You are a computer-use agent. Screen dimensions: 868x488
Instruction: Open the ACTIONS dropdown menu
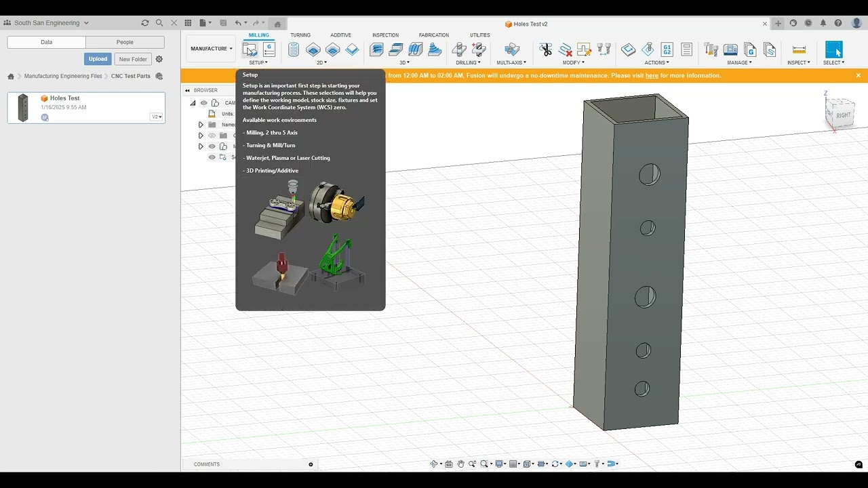tap(656, 62)
